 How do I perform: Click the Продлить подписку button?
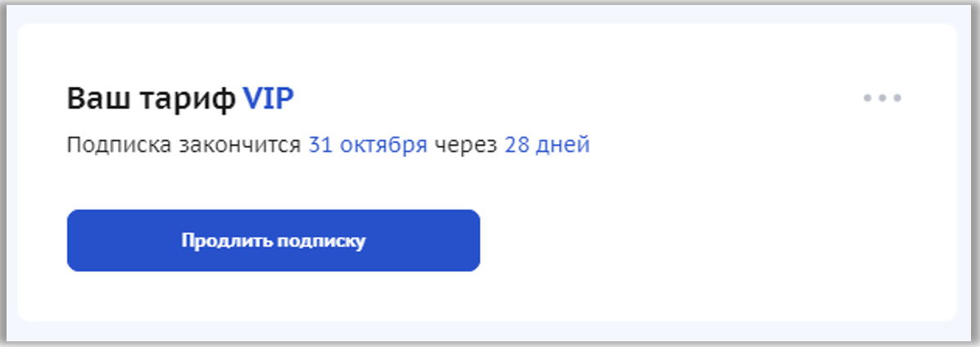tap(273, 241)
